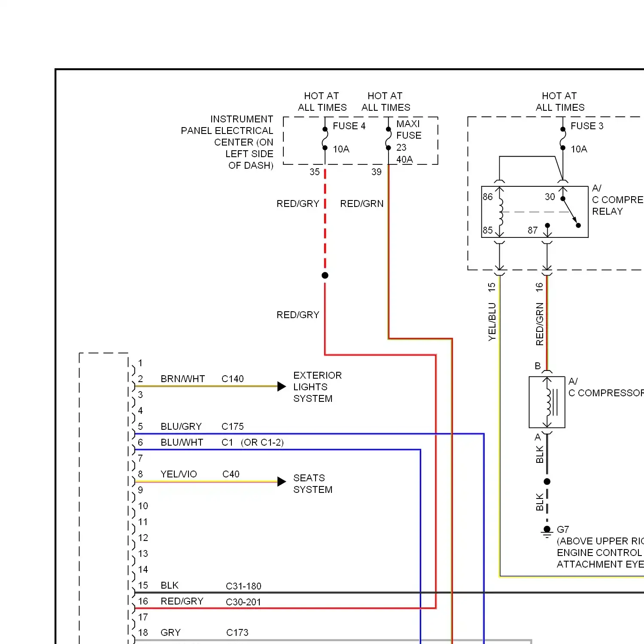The image size is (644, 644).
Task: Click the 'G7' ground label
Action: (x=563, y=529)
